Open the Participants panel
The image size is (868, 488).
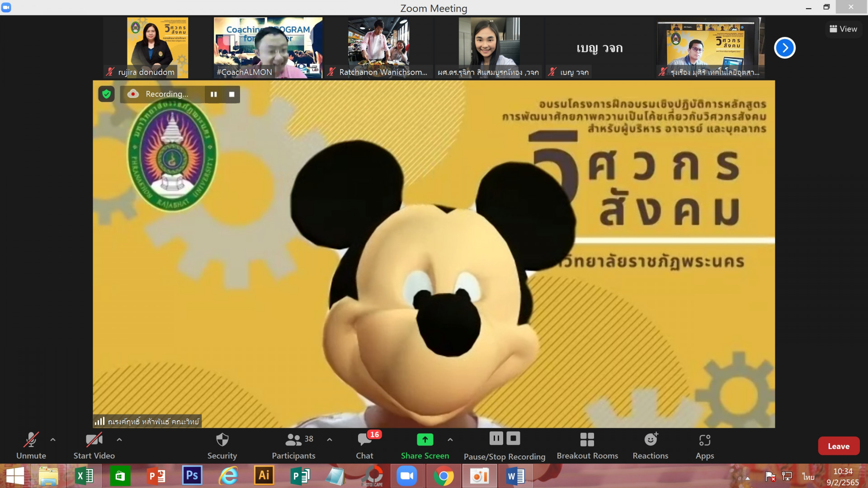point(294,446)
